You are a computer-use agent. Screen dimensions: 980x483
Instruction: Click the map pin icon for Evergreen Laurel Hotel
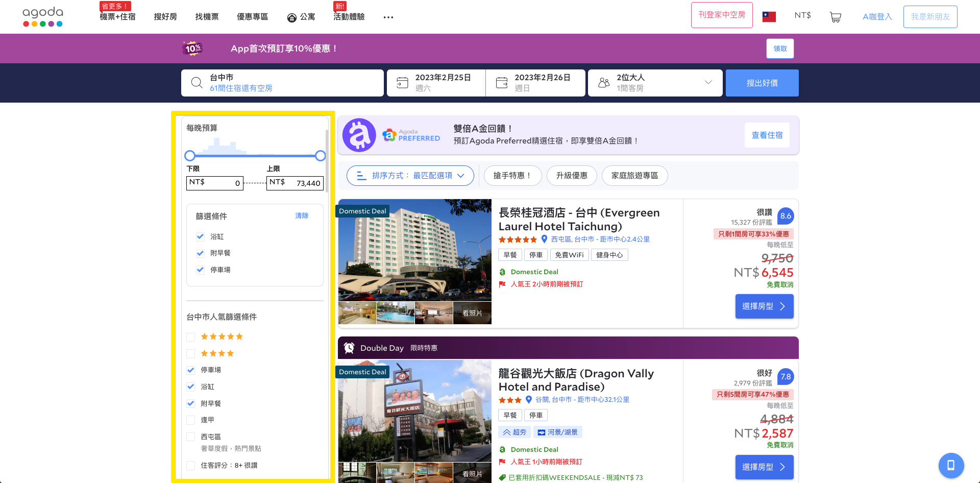pos(544,239)
